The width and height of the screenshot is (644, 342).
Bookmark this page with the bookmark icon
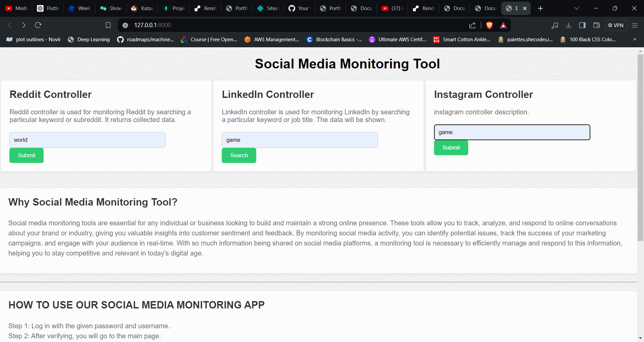(x=108, y=25)
